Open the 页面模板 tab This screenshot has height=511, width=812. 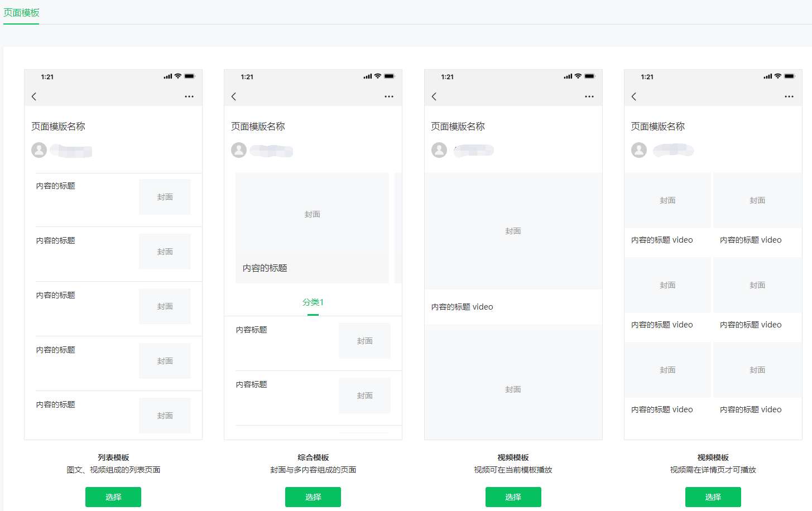[x=21, y=13]
